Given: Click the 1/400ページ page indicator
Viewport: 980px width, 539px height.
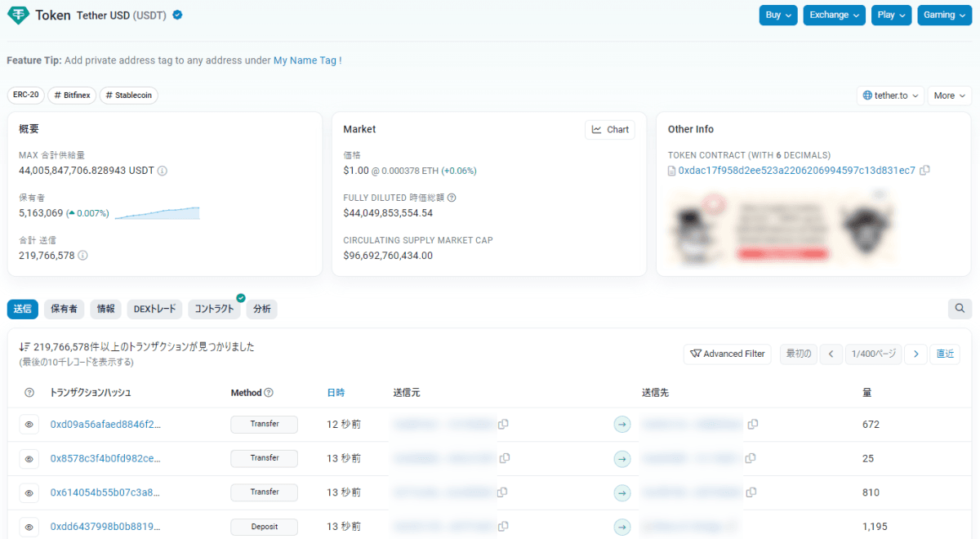Looking at the screenshot, I should (x=874, y=354).
